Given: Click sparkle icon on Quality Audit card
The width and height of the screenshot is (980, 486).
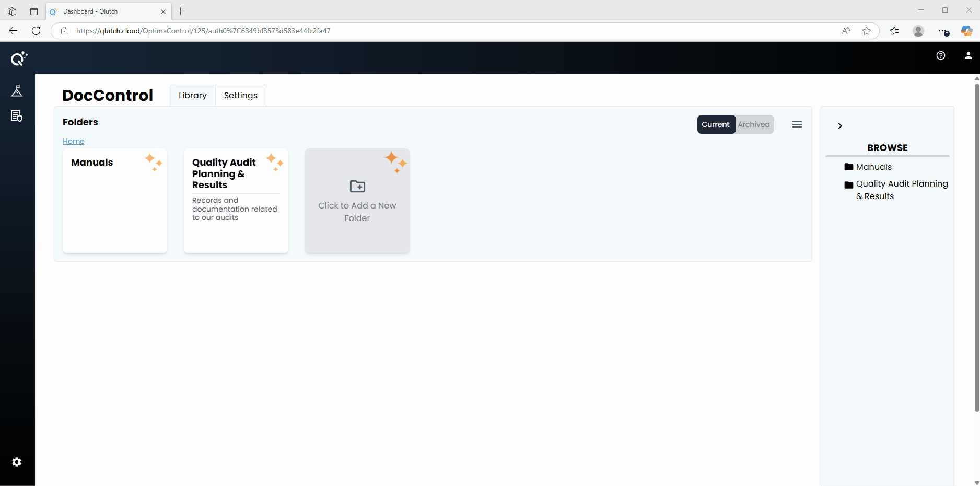Looking at the screenshot, I should pos(275,162).
